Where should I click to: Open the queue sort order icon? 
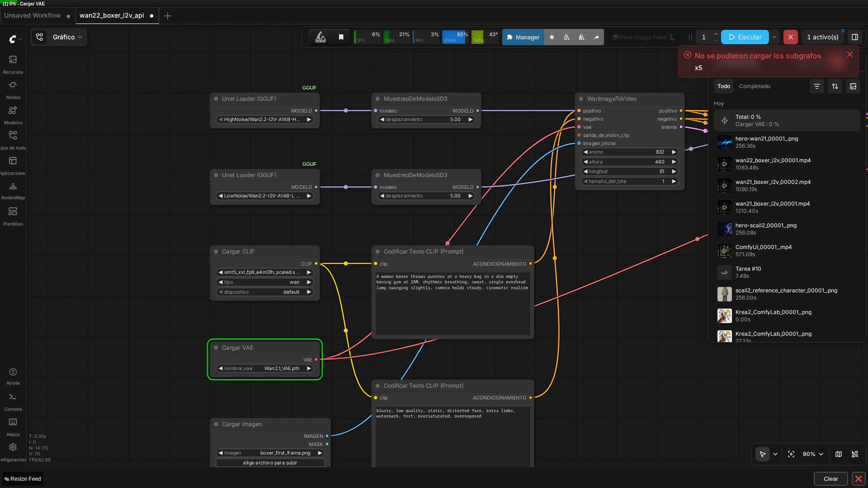pyautogui.click(x=835, y=86)
